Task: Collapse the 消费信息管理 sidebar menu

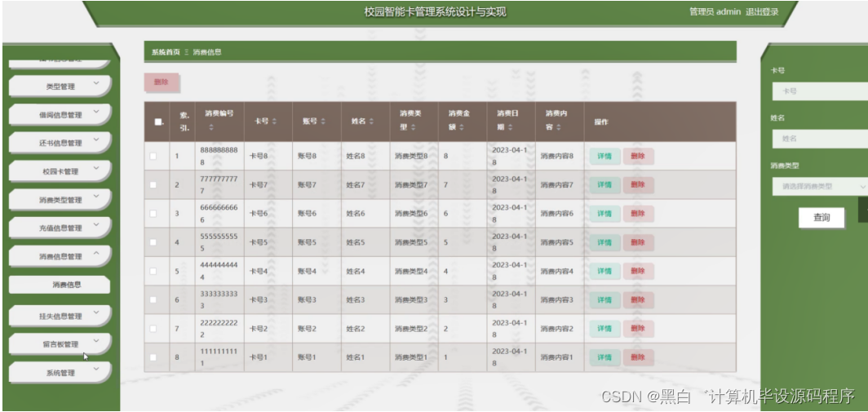Action: [60, 256]
